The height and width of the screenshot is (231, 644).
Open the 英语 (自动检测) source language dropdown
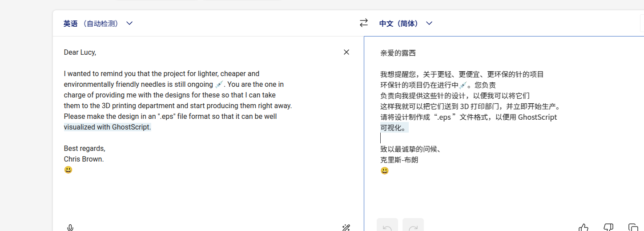point(98,23)
